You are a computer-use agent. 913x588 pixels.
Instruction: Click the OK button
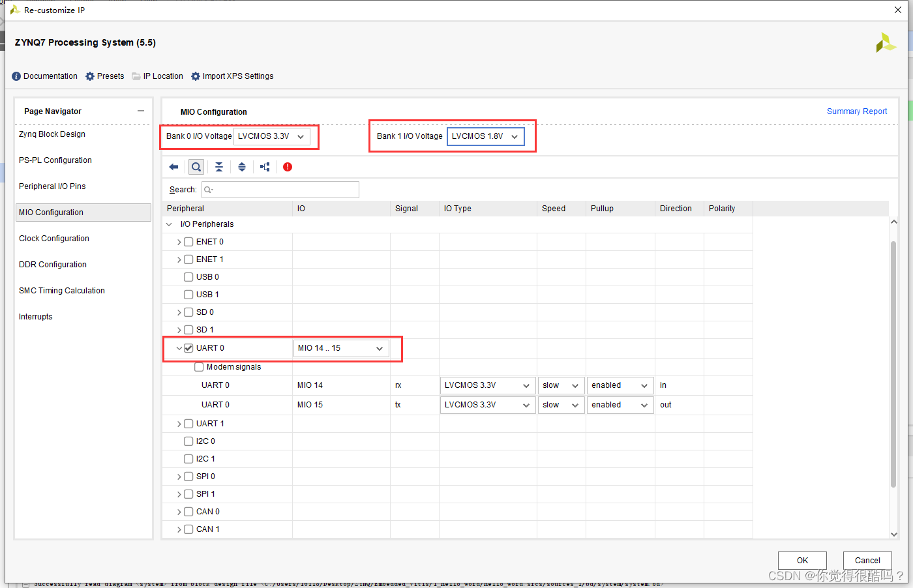tap(802, 561)
